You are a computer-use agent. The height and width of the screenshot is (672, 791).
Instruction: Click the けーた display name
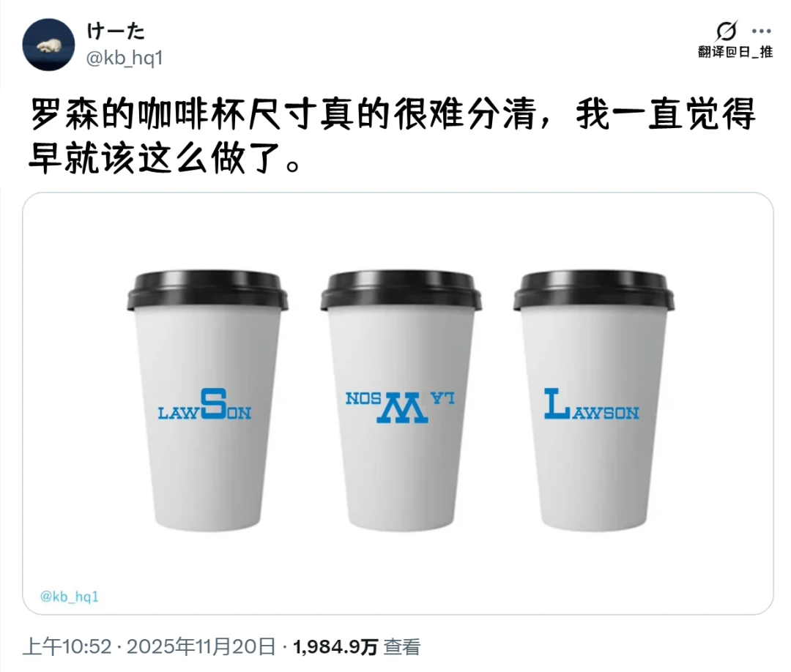(x=116, y=31)
